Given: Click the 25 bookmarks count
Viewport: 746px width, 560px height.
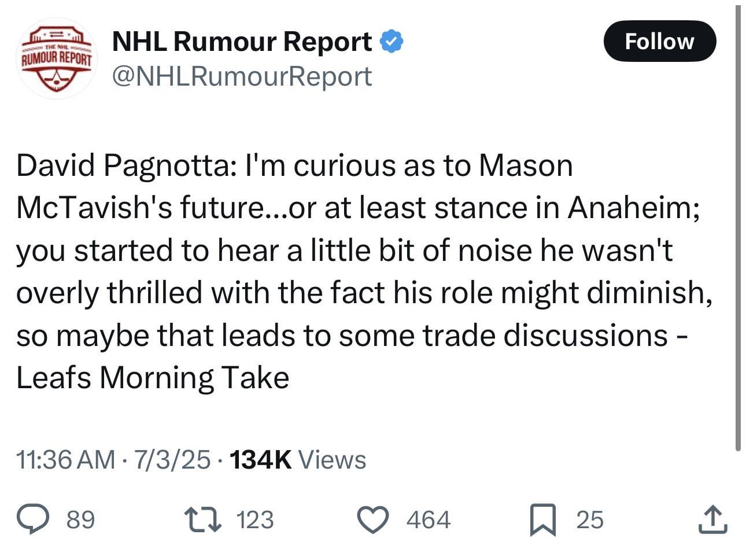Looking at the screenshot, I should click(589, 519).
